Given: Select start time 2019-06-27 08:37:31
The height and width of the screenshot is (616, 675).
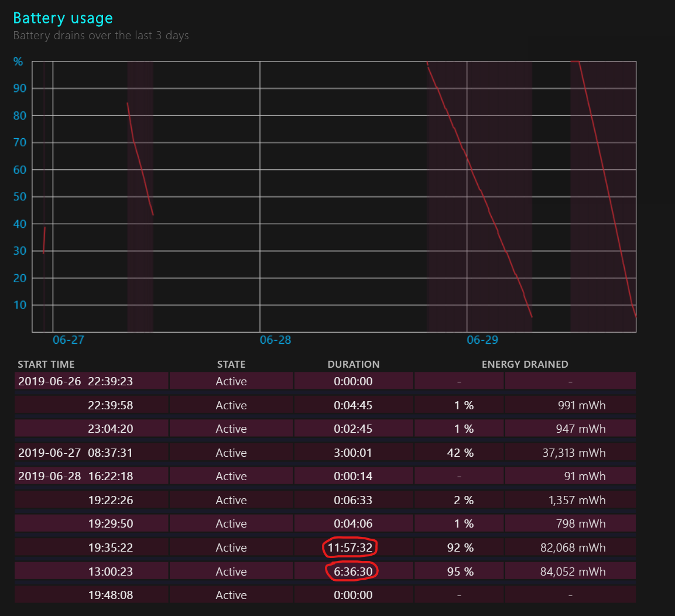Looking at the screenshot, I should [x=76, y=453].
